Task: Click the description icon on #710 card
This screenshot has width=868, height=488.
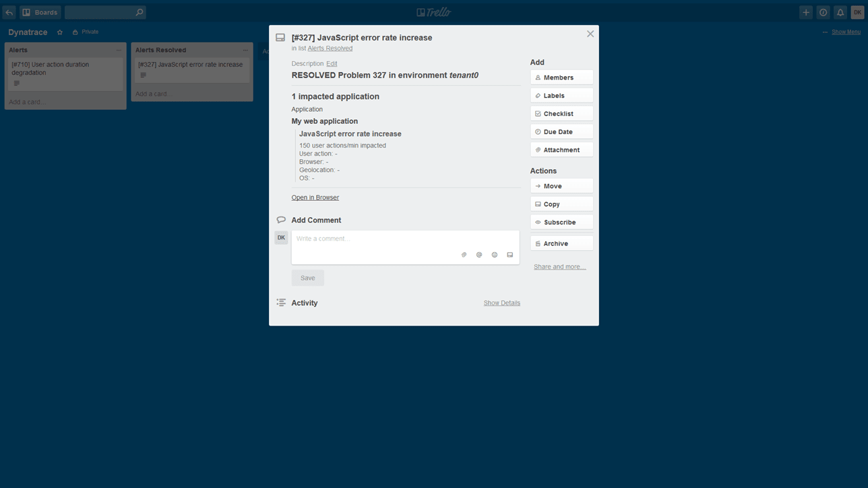Action: [x=17, y=84]
